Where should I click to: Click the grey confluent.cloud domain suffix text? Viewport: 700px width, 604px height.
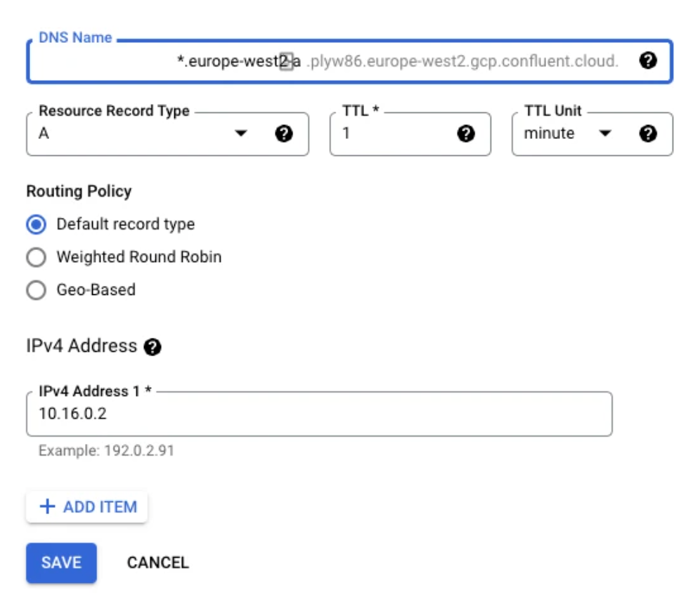[x=462, y=62]
